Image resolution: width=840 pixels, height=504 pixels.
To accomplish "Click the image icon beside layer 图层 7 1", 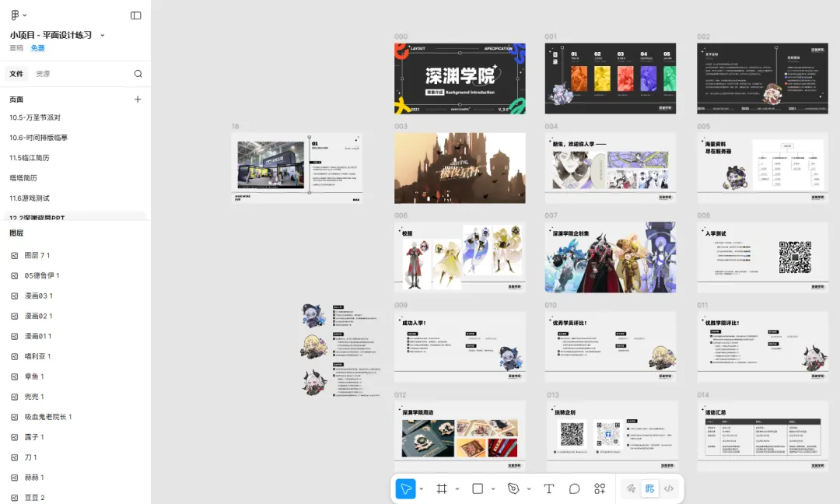I will (x=15, y=255).
